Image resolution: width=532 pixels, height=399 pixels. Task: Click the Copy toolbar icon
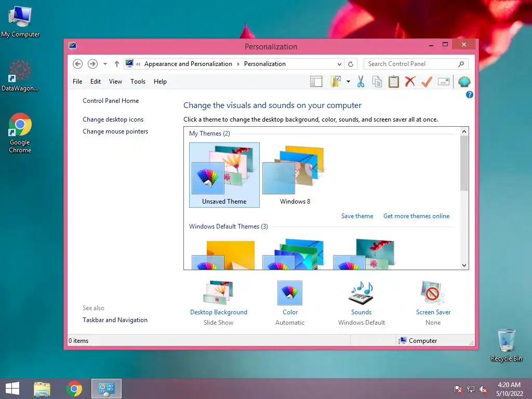[x=377, y=82]
